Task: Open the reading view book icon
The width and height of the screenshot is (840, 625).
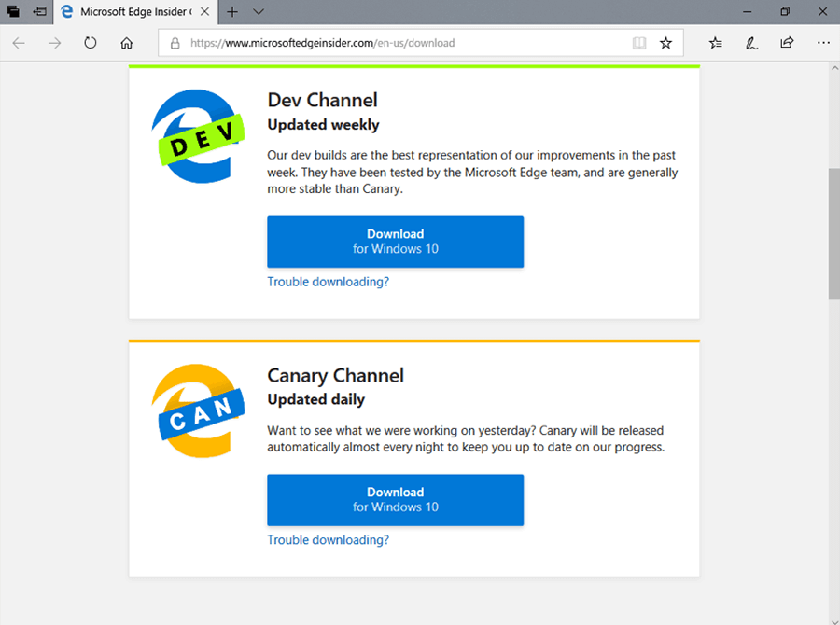Action: [639, 43]
